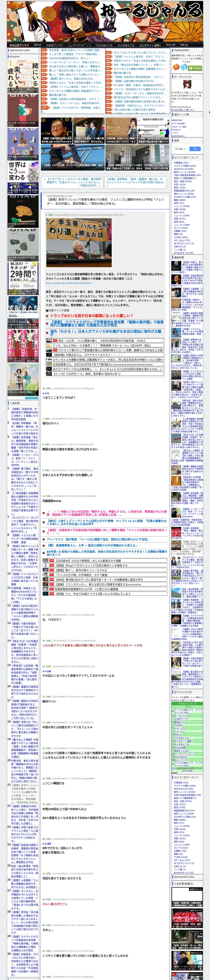Image resolution: width=210 pixels, height=980 pixels.
Task: Open the まとめサイト速報+ nav item
Action: [x=150, y=45]
